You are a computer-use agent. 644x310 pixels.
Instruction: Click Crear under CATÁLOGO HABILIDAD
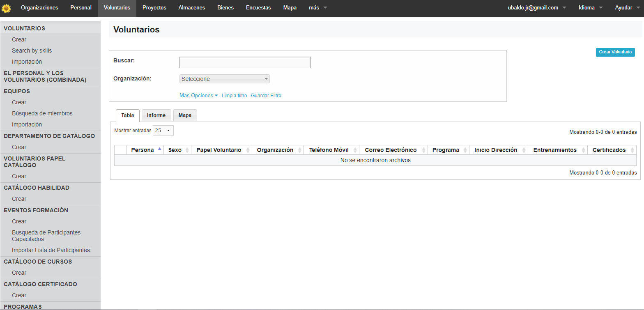(19, 199)
